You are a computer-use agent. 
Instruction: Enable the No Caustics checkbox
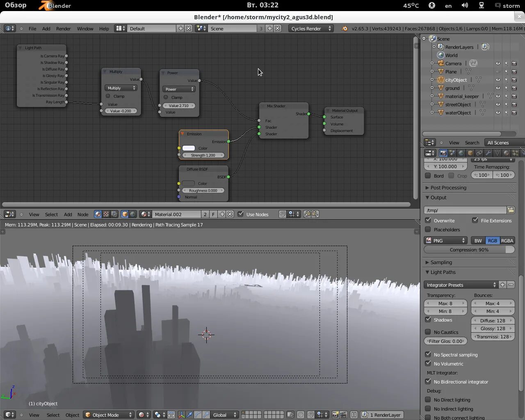click(x=428, y=332)
